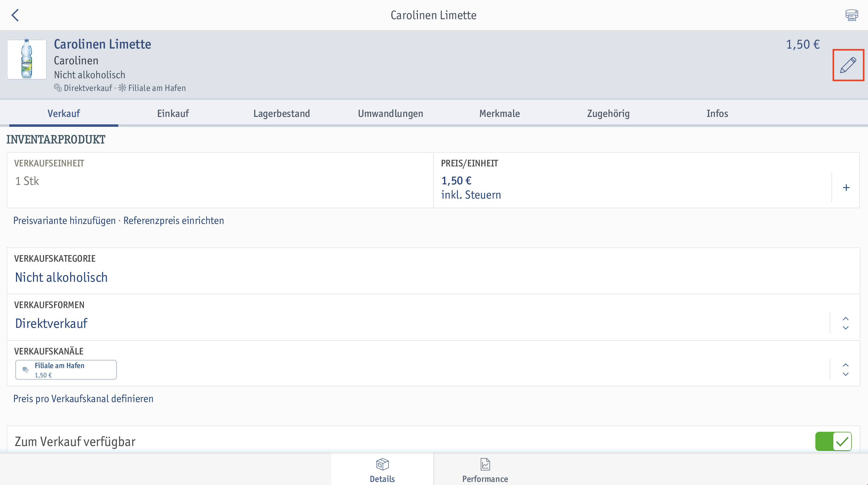Open the Umwandlungen tab
The image size is (868, 485).
[391, 114]
